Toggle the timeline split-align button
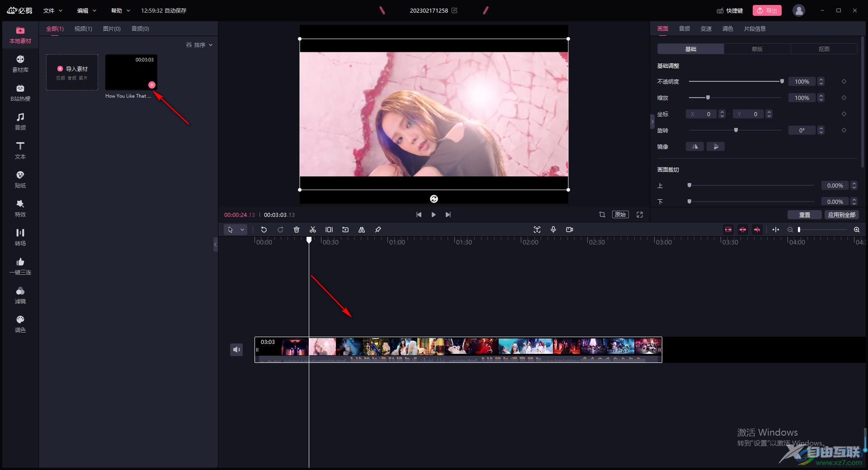 click(776, 230)
